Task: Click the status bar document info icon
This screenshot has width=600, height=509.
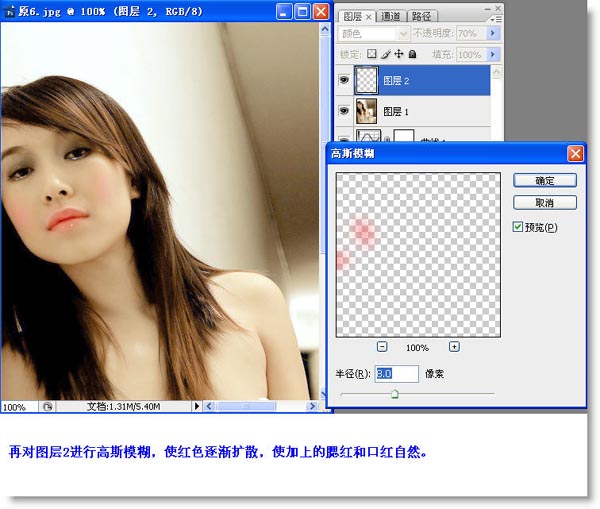Action: coord(47,406)
